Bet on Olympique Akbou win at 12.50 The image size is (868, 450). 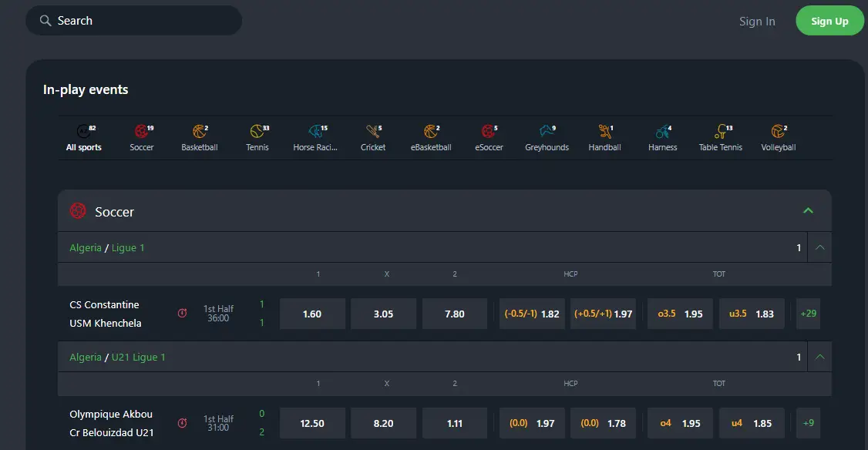[312, 424]
